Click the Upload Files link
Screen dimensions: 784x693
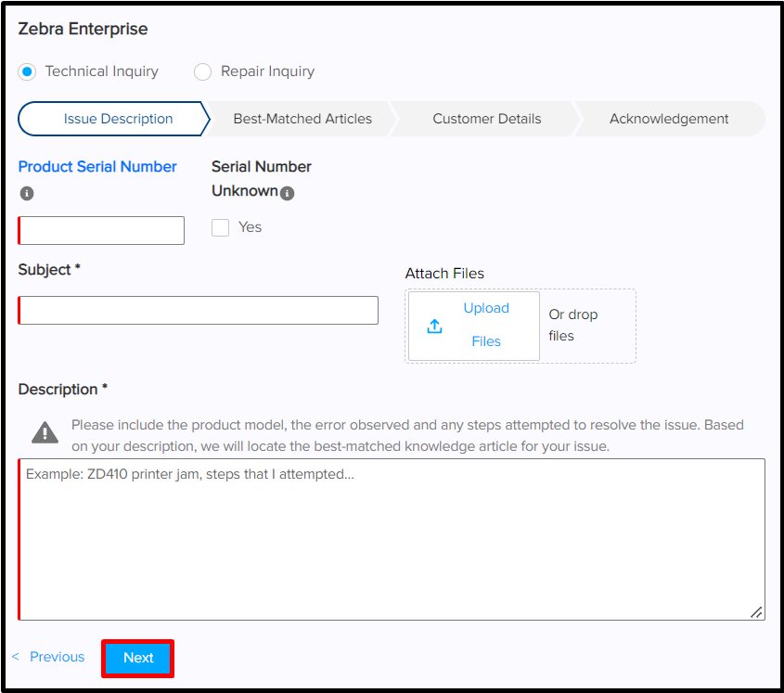(486, 325)
